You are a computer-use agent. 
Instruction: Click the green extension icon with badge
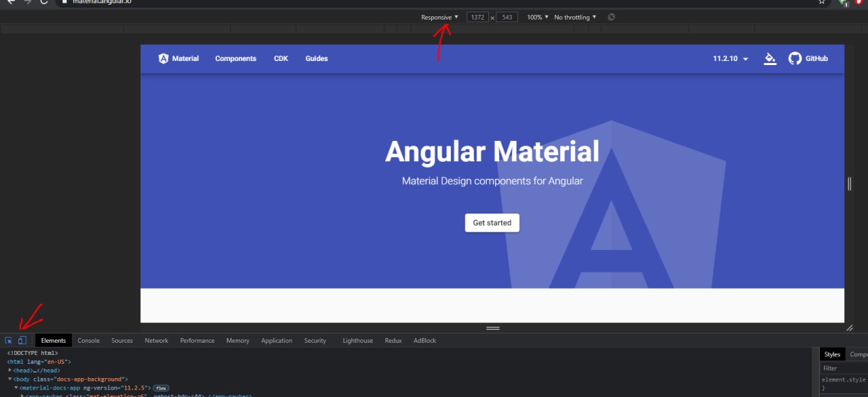[844, 3]
